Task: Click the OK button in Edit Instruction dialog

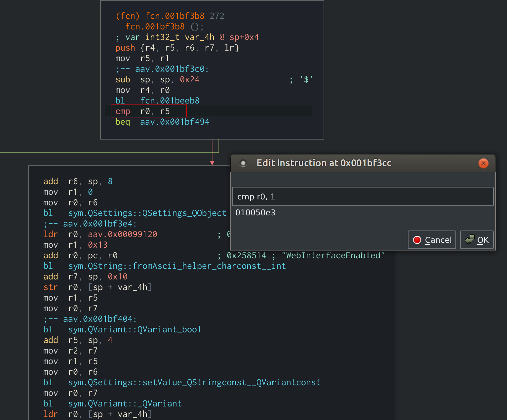Action: pos(477,240)
